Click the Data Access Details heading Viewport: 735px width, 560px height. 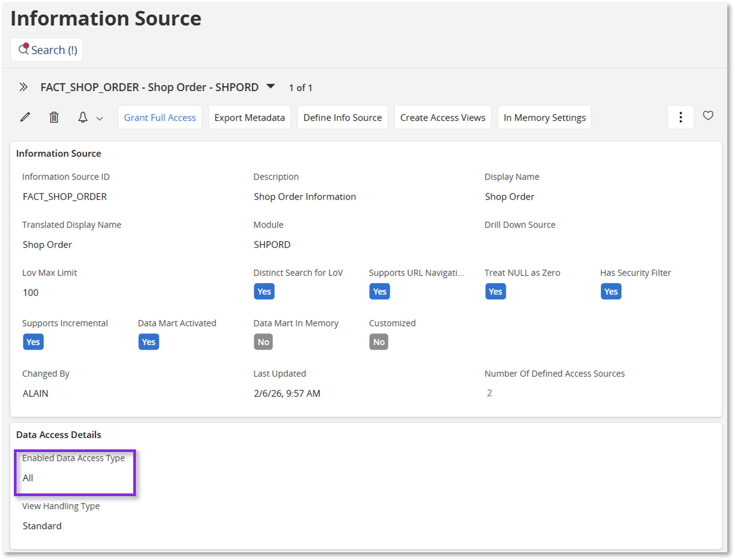(59, 435)
